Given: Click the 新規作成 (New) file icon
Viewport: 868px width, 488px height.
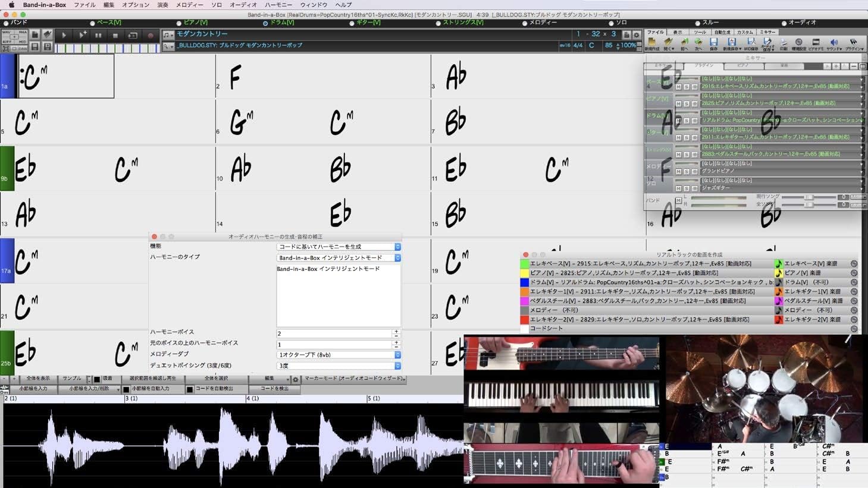Looking at the screenshot, I should tap(652, 43).
